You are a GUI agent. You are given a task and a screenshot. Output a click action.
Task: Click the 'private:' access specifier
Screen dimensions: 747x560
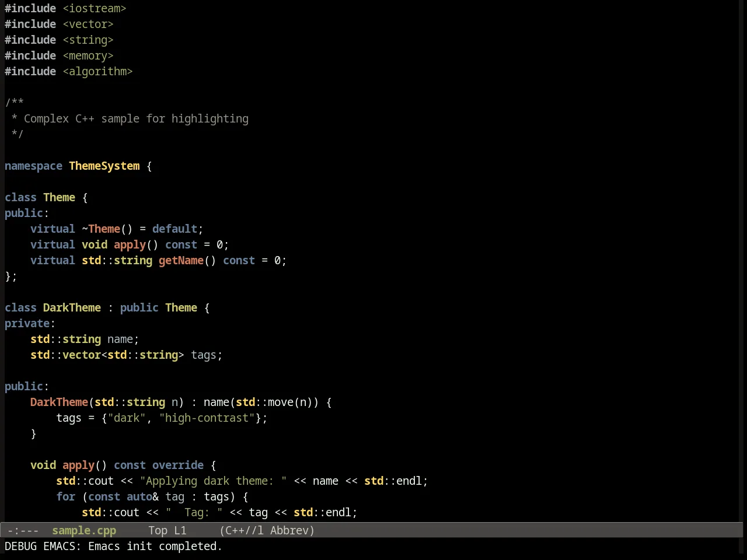click(x=30, y=323)
